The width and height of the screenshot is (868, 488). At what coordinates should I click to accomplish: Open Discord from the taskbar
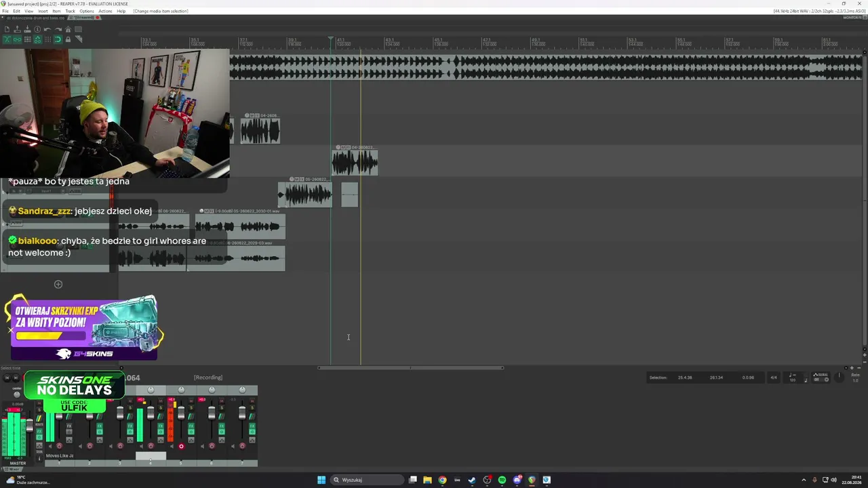[517, 480]
